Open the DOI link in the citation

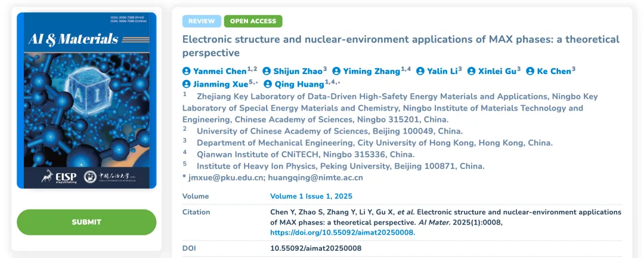point(342,232)
